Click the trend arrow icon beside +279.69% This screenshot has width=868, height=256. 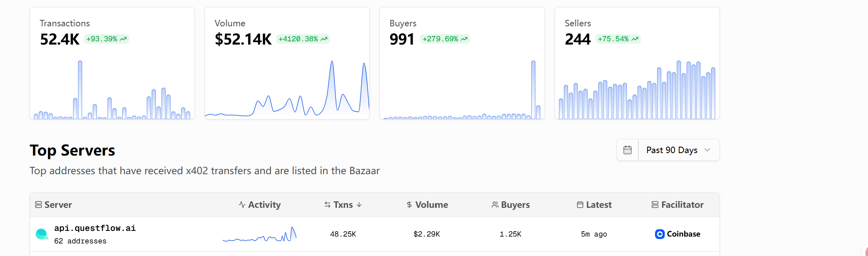coord(464,39)
